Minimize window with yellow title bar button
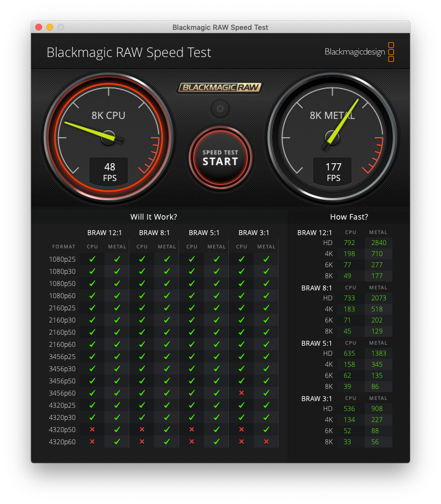Image resolution: width=441 pixels, height=504 pixels. [x=50, y=27]
